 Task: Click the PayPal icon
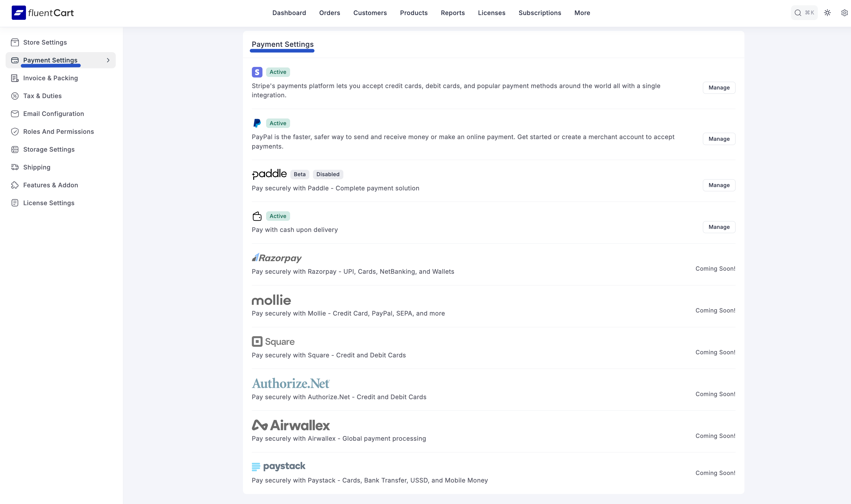(257, 123)
